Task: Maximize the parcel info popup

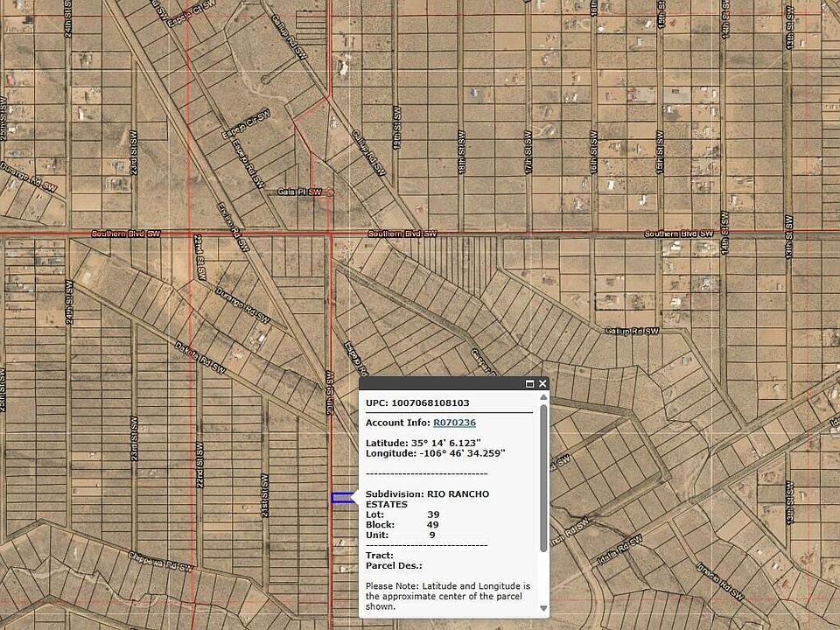Action: (x=529, y=383)
